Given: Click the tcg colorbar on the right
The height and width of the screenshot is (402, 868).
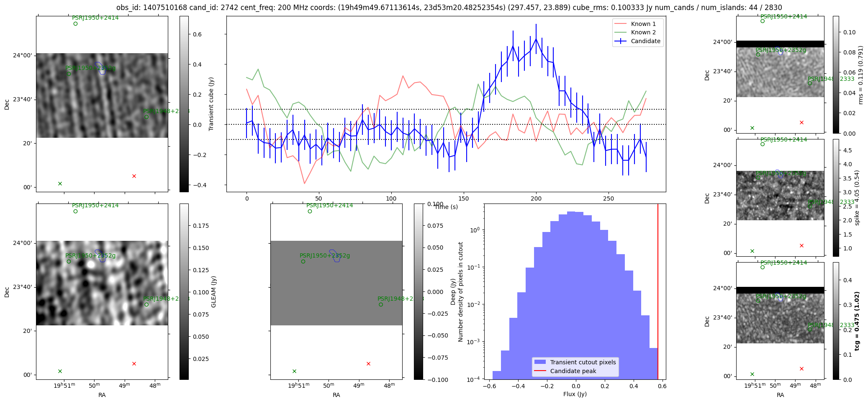Looking at the screenshot, I should click(x=836, y=321).
